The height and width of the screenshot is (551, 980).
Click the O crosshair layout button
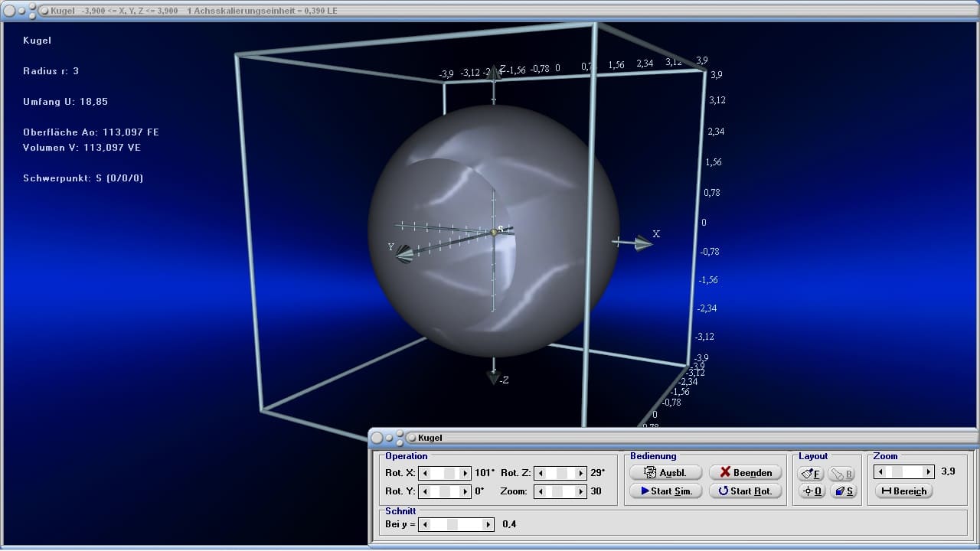[x=812, y=491]
